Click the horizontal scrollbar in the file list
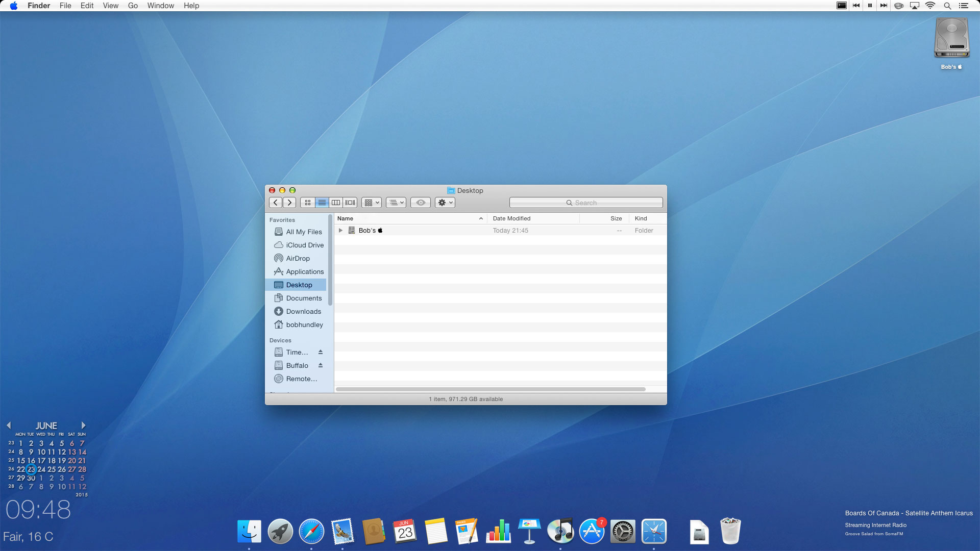Image resolution: width=980 pixels, height=551 pixels. (490, 389)
